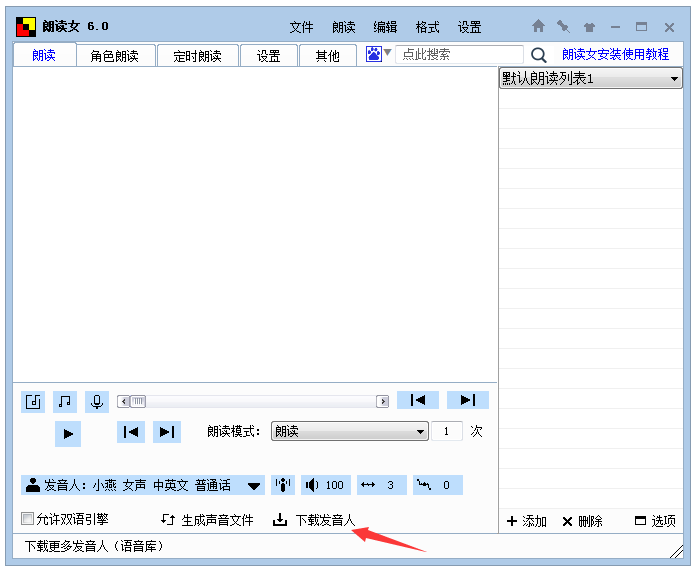Open the 发音人 voice selector dropdown
The height and width of the screenshot is (573, 695).
(x=255, y=485)
